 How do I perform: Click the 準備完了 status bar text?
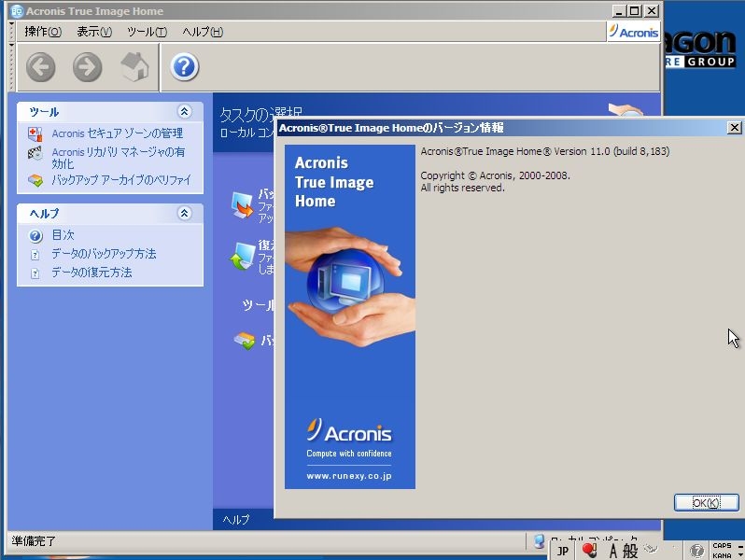pos(34,541)
